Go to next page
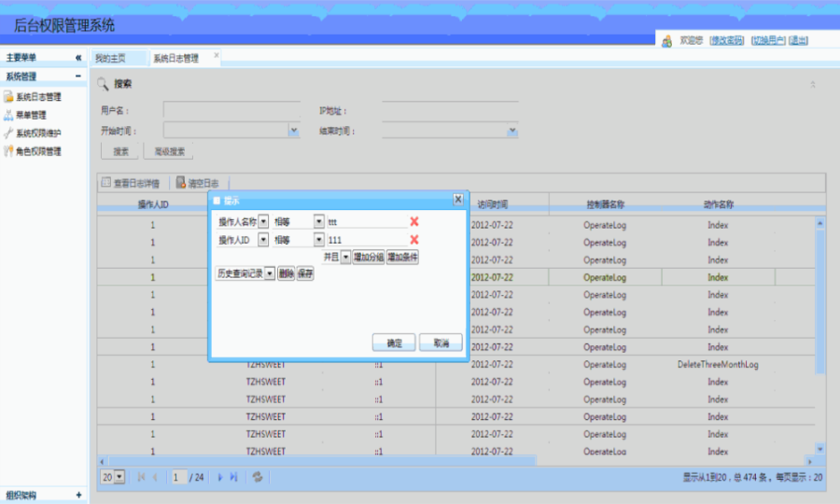Screen dimensions: 840x504 219,477
